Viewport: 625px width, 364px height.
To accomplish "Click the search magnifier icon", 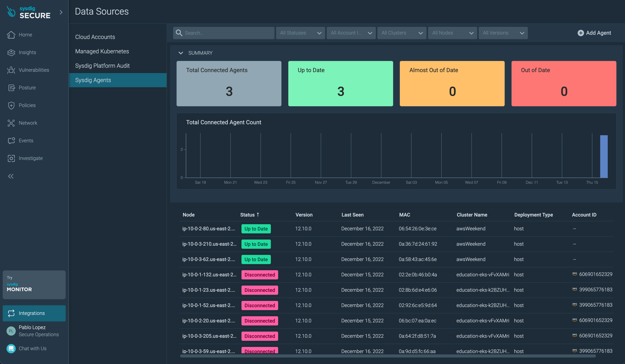I will (x=179, y=33).
